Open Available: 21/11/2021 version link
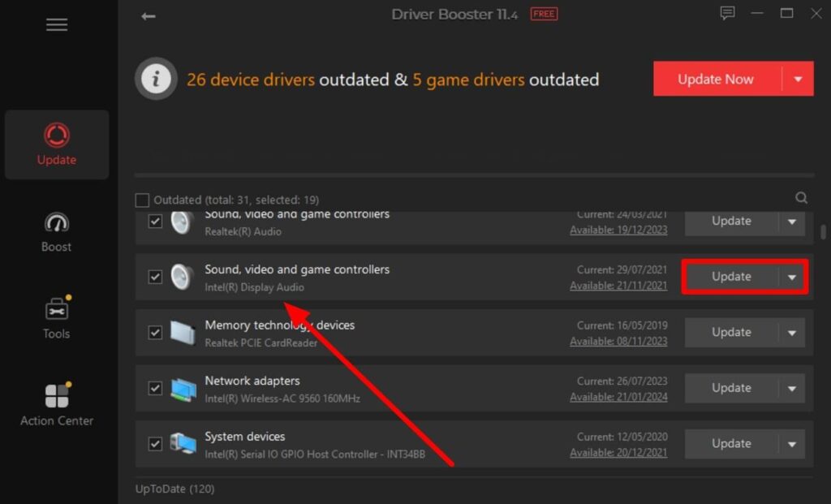 pyautogui.click(x=618, y=286)
